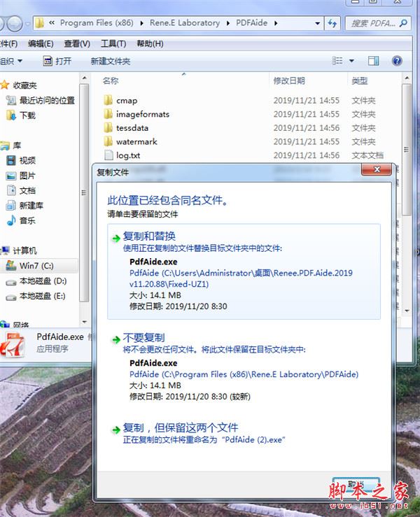The image size is (420, 517).
Task: Open the address bar history dropdown
Action: 317,23
